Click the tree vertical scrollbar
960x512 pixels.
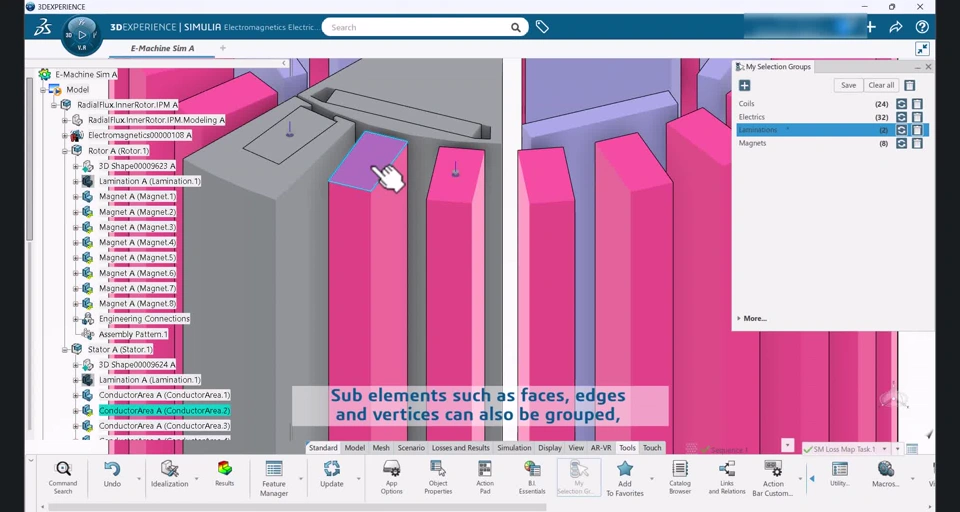click(29, 159)
